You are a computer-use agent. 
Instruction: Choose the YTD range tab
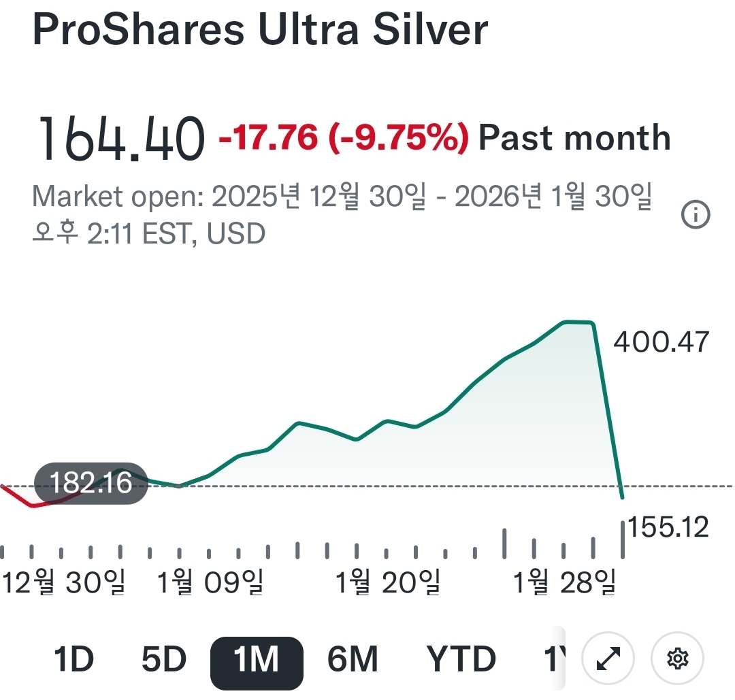pos(461,659)
